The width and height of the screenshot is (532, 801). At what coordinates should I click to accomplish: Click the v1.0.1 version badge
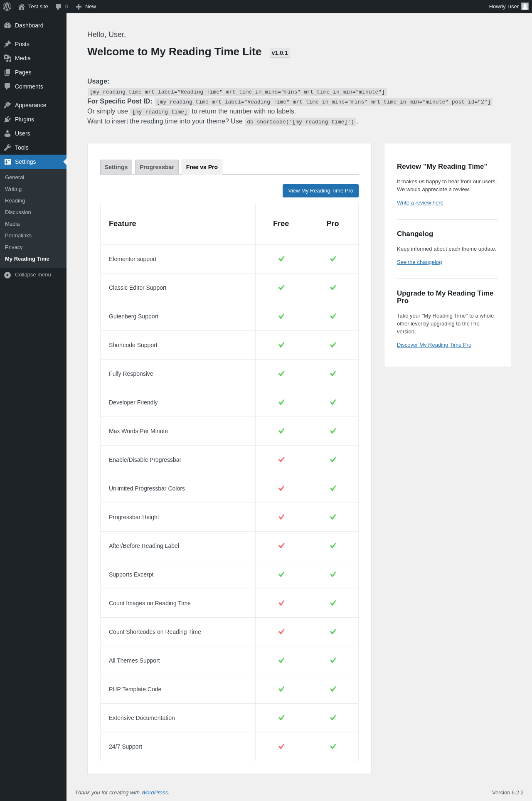pos(280,53)
